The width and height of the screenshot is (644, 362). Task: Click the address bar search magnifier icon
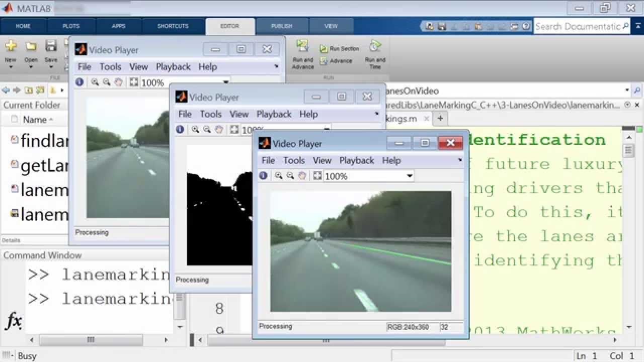637,90
